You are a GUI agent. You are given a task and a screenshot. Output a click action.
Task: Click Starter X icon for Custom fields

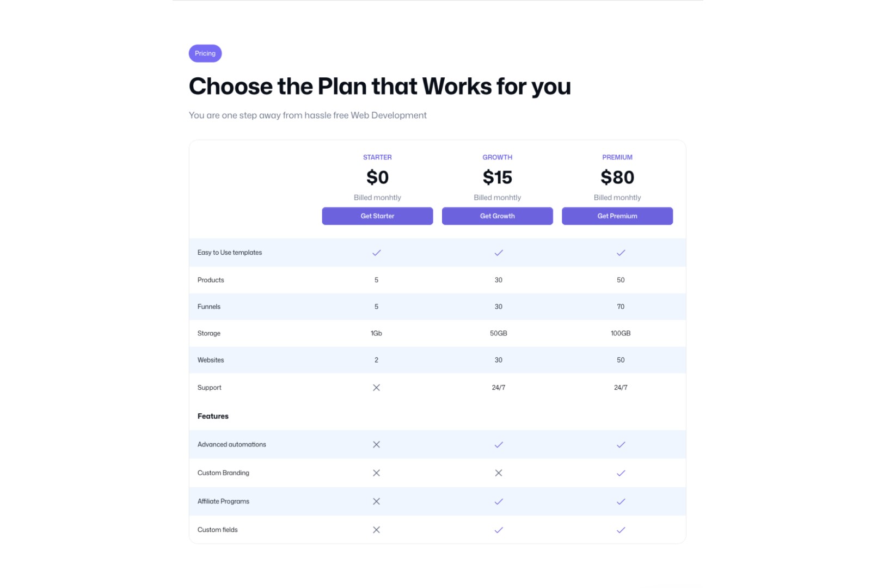(x=376, y=530)
